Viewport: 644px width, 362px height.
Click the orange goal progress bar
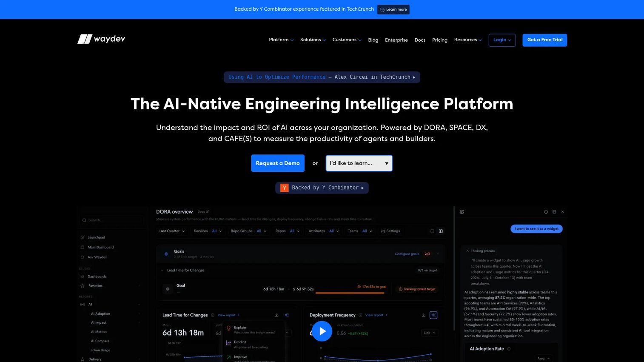pos(350,293)
